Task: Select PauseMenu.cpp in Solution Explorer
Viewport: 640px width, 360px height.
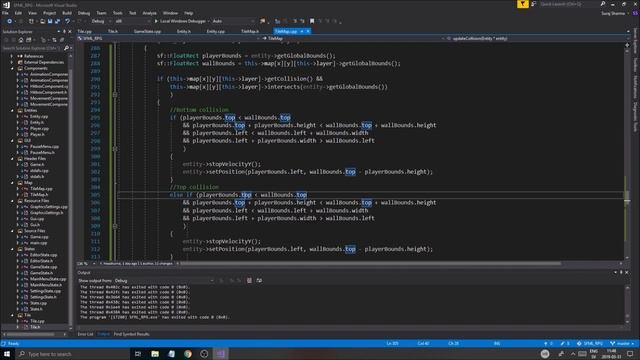Action: (44, 147)
